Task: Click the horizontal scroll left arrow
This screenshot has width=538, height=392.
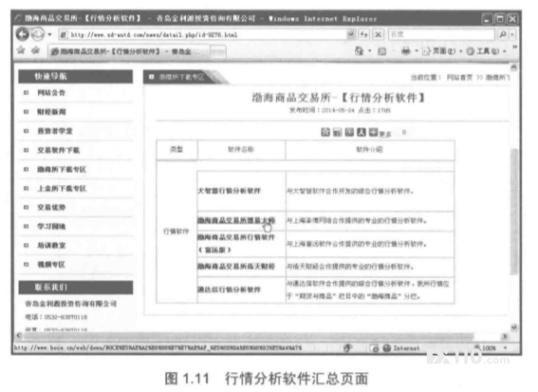Action: click(19, 336)
